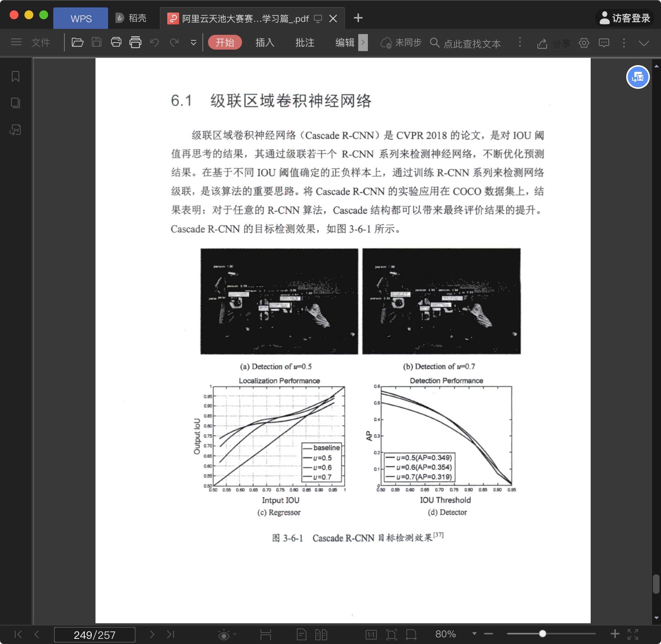Switch to single page view icon
Screen dimensions: 661x644
click(302, 634)
